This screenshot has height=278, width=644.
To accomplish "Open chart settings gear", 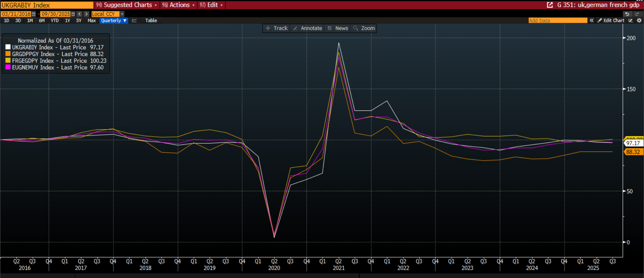I will 639,20.
